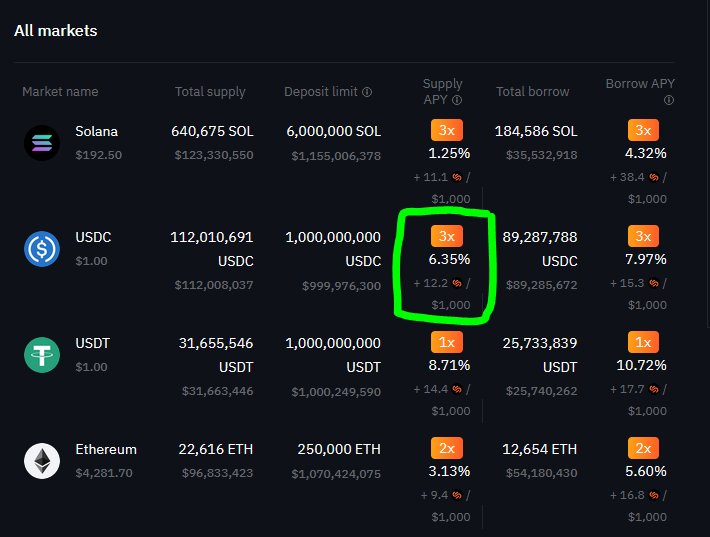Sort by Supply APY column header
This screenshot has width=710, height=537.
pyautogui.click(x=442, y=92)
